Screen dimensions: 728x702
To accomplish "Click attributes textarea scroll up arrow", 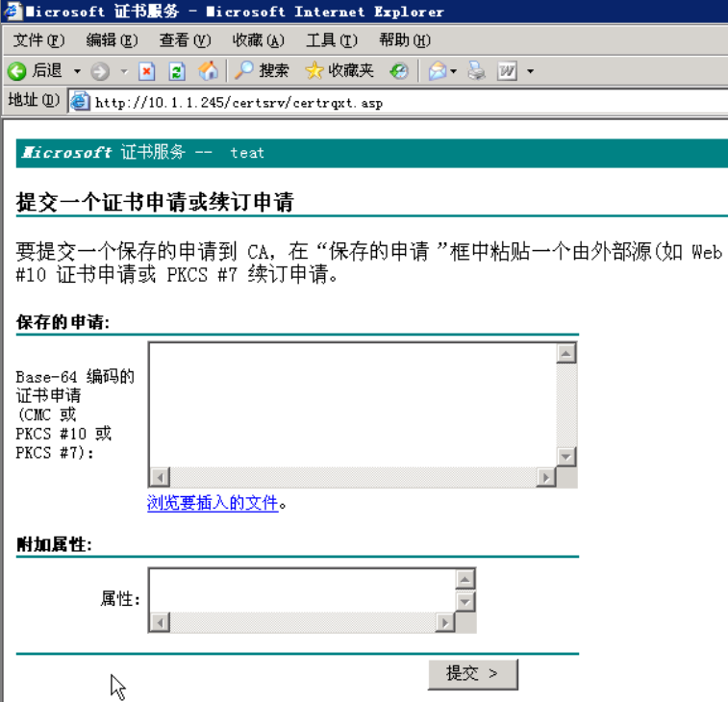I will click(465, 579).
